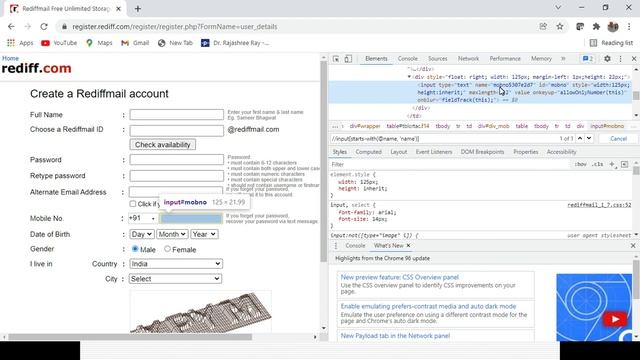Screen dimensions: 640x360
Task: Select the Computed styles tab
Action: [368, 152]
